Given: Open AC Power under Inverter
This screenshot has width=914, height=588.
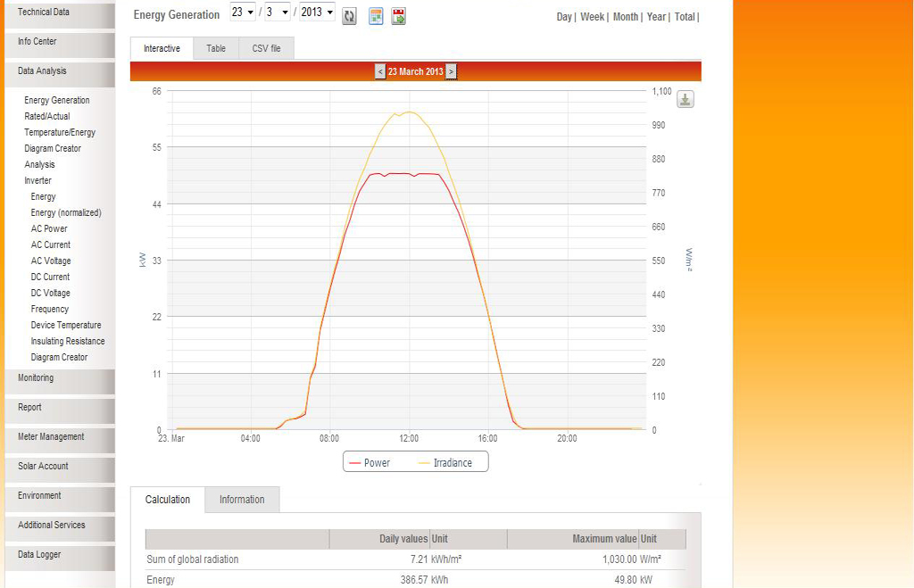Looking at the screenshot, I should pyautogui.click(x=49, y=229).
